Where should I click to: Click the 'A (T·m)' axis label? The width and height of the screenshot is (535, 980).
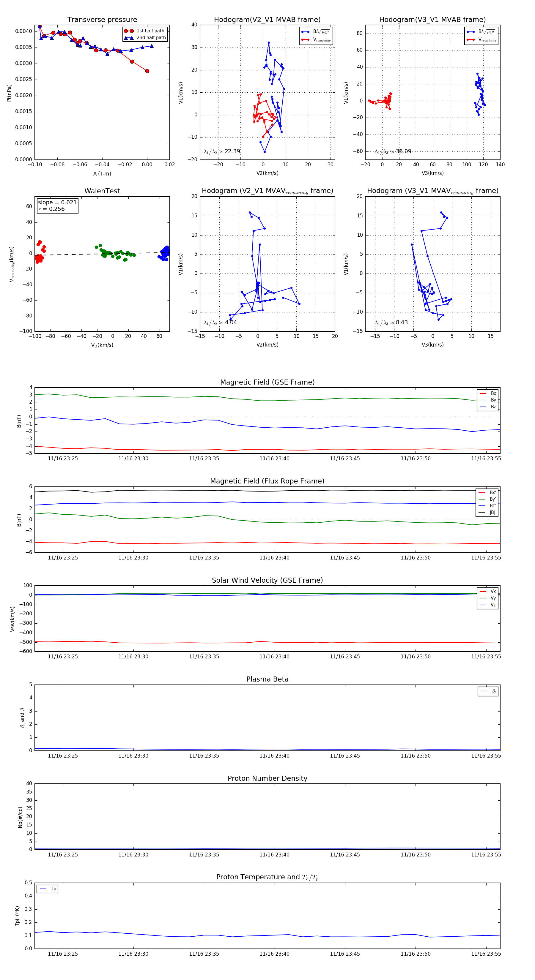click(x=102, y=173)
